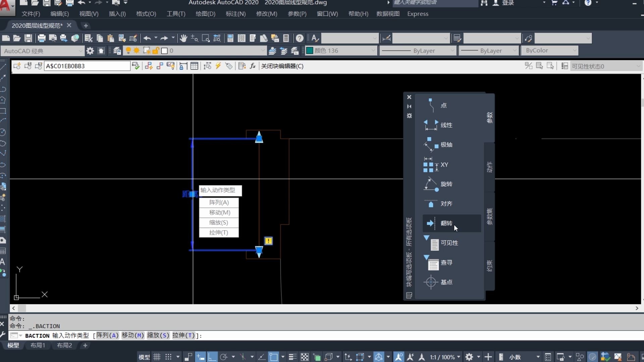Click 阵列(A) option in command line
Image resolution: width=644 pixels, height=362 pixels.
tap(107, 335)
